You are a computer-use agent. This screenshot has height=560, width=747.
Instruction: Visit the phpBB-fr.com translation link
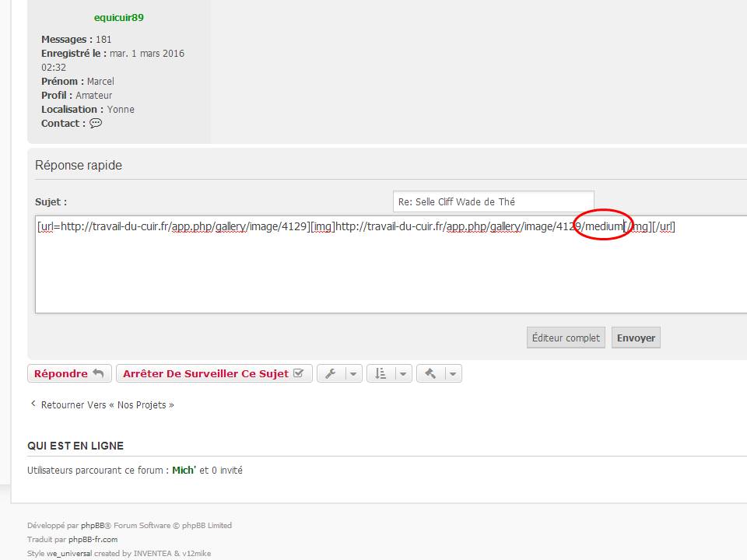click(x=93, y=540)
